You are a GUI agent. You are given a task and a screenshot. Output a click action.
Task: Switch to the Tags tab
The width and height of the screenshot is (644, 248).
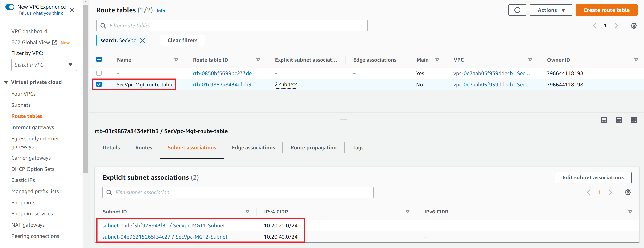coord(358,148)
